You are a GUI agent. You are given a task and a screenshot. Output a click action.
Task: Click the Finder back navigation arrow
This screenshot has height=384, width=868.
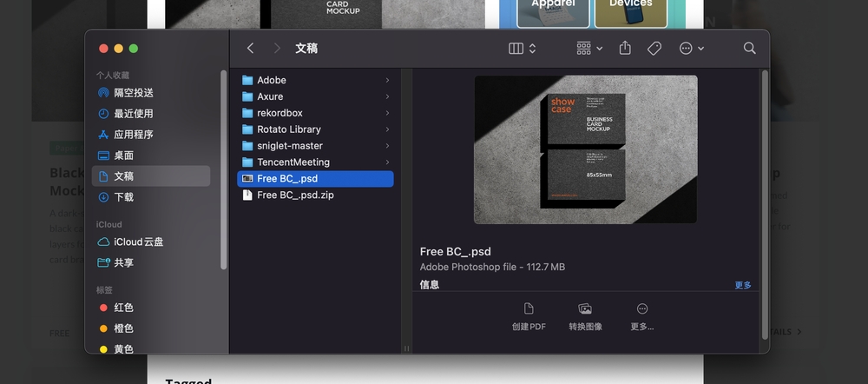pos(250,49)
